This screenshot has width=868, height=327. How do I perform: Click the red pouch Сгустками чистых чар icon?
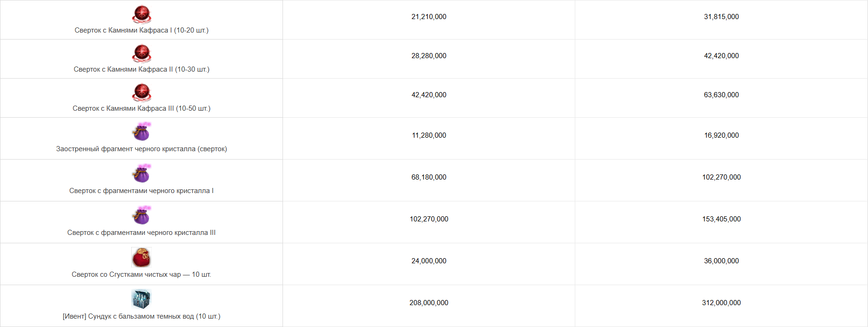[141, 257]
